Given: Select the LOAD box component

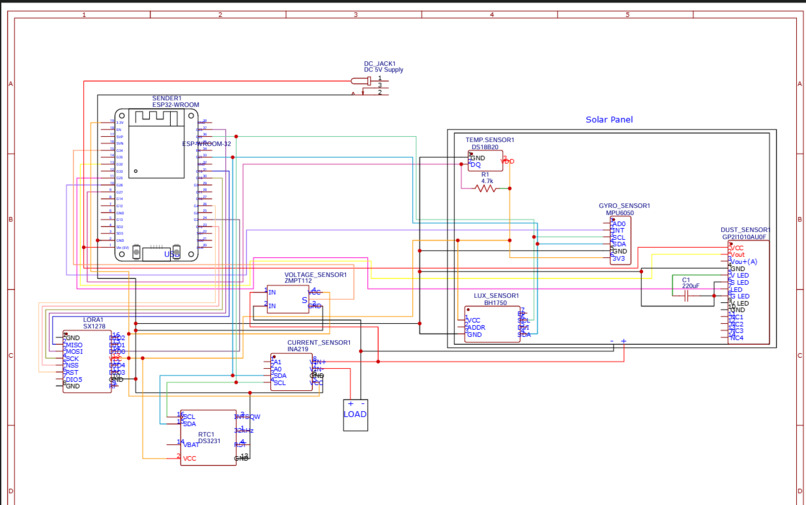Looking at the screenshot, I should 355,415.
